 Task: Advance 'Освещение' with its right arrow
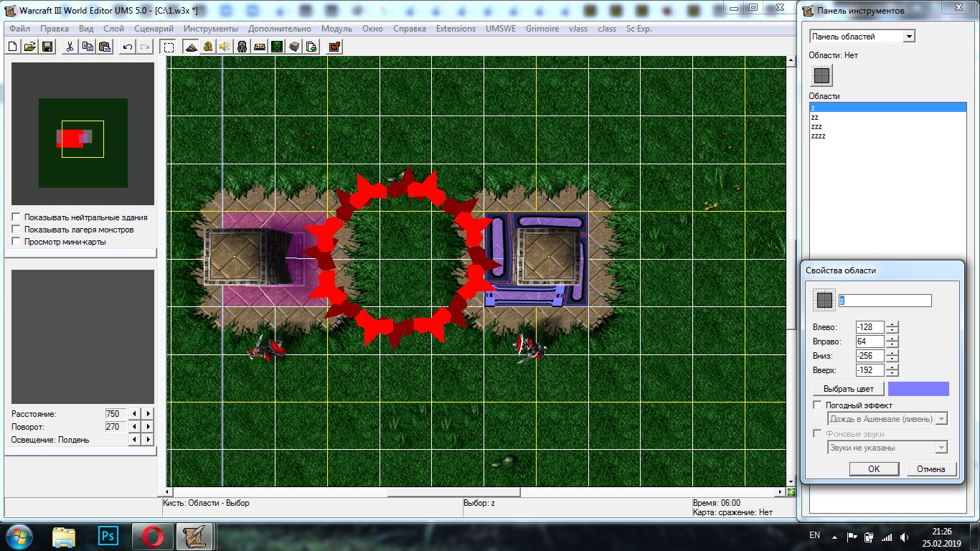tap(148, 440)
